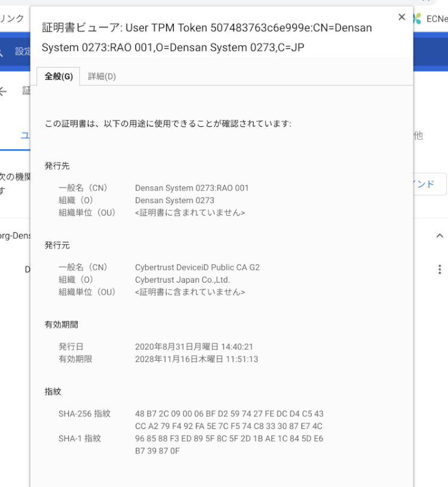
Task: Click the partially hidden import button behind dialog
Action: point(429,184)
